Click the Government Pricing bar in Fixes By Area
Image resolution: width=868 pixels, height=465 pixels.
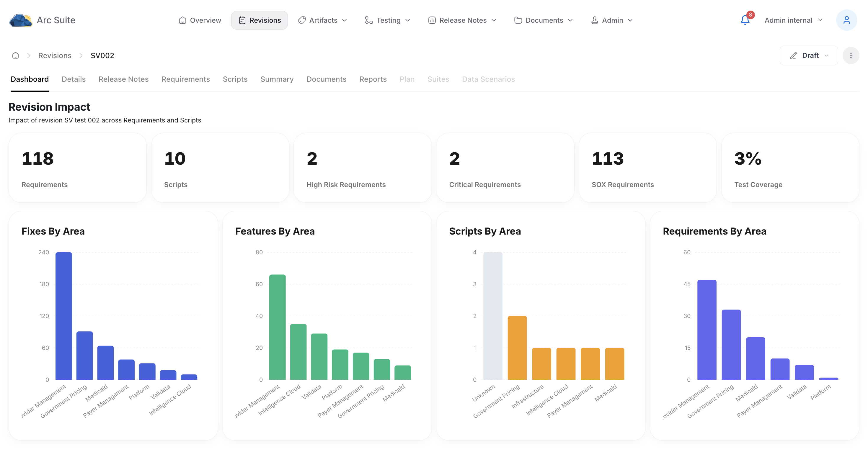point(84,356)
